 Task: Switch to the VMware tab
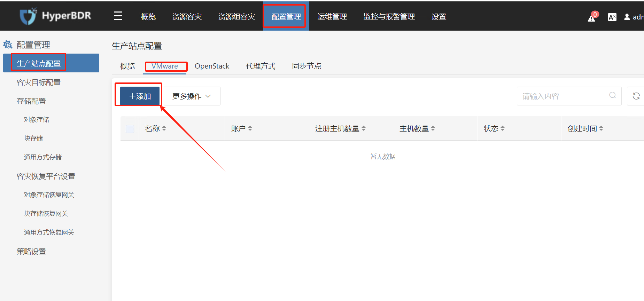(165, 66)
